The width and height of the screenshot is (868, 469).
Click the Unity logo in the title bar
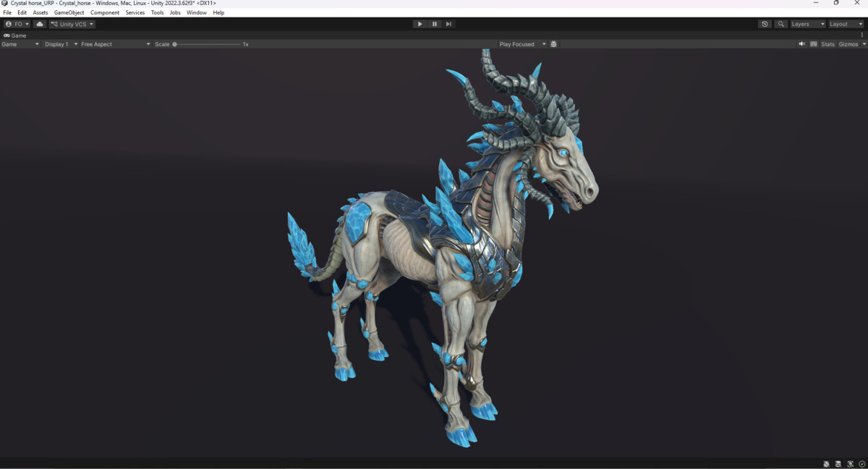coord(5,4)
